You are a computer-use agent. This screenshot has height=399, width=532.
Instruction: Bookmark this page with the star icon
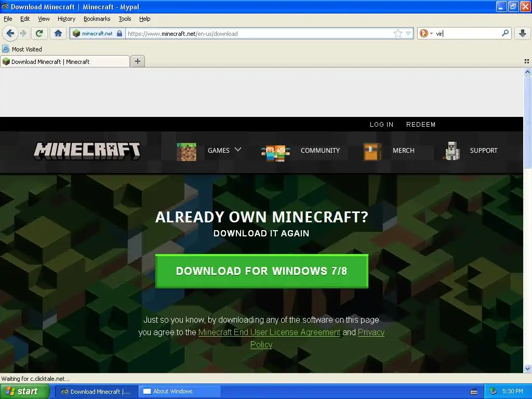point(397,33)
